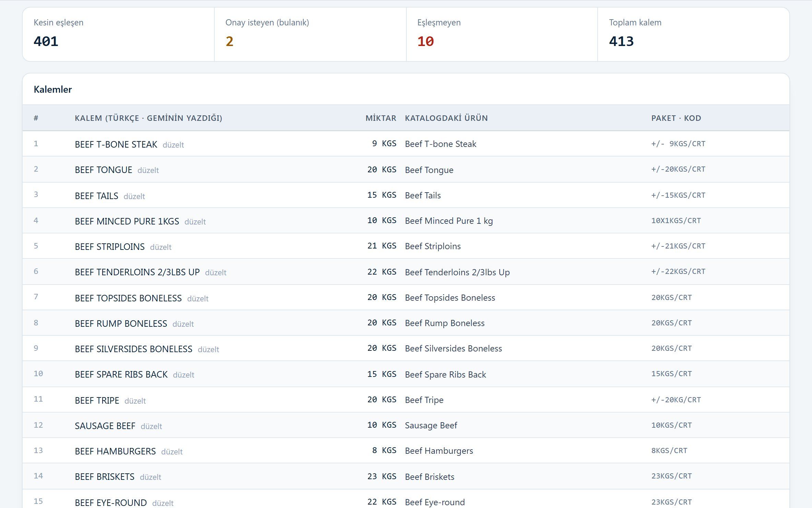Click the KATALOGDAKİ ÜRÜN column header
This screenshot has height=508, width=812.
(x=446, y=118)
